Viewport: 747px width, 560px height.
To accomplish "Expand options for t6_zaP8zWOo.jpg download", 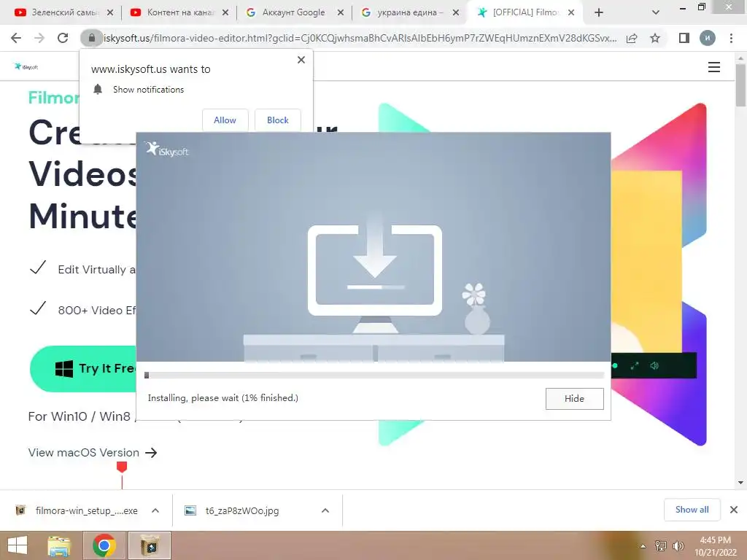I will [x=325, y=510].
